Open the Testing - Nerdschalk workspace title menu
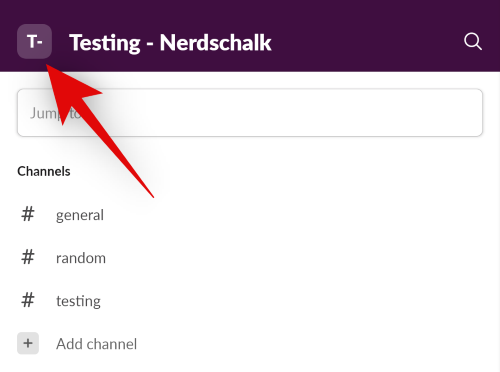This screenshot has height=372, width=500. click(x=170, y=43)
